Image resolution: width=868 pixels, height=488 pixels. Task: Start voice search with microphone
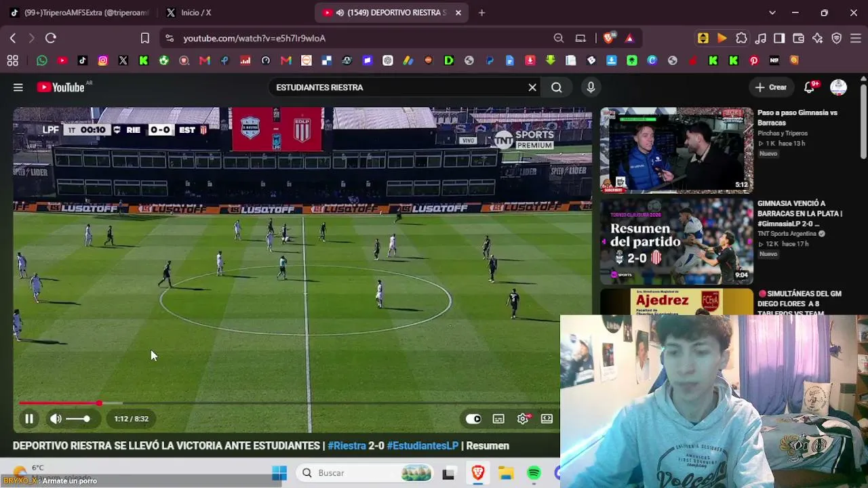(x=591, y=87)
